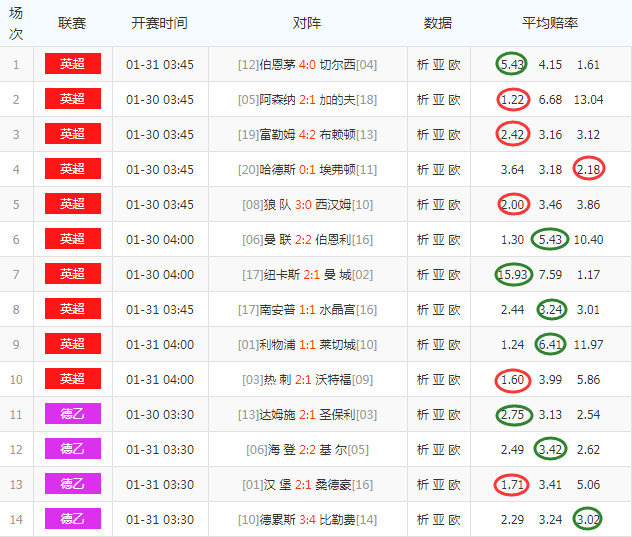Click the away odds 3.02
The height and width of the screenshot is (537, 632).
tap(588, 520)
